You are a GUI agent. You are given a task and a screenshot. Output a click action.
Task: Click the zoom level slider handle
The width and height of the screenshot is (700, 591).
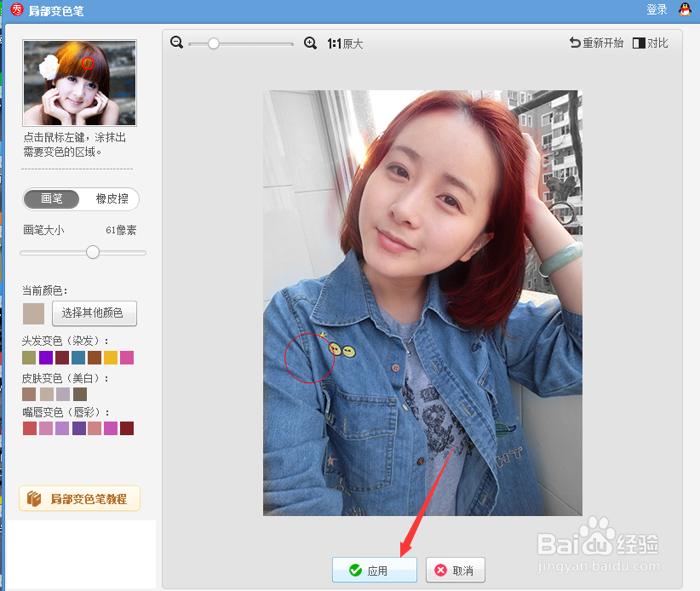click(213, 43)
